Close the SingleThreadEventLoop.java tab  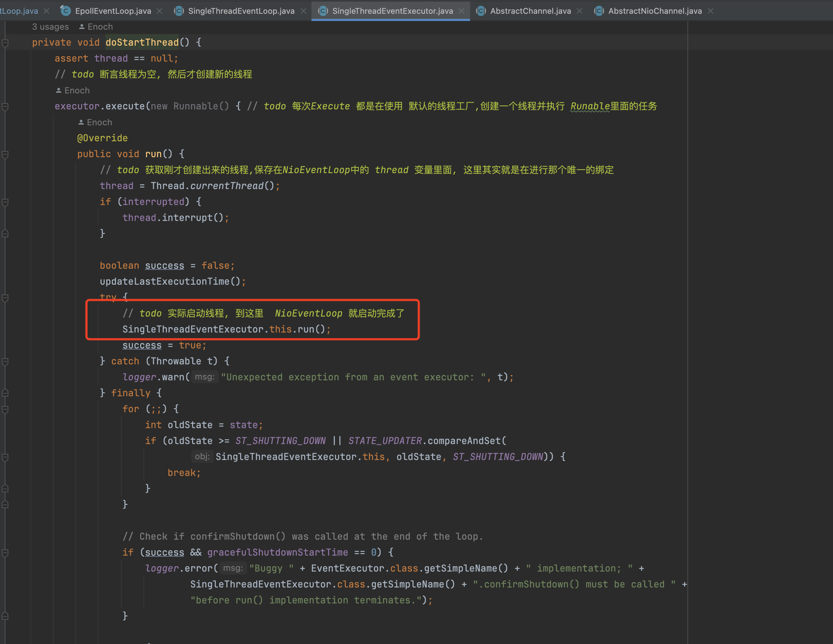pyautogui.click(x=303, y=11)
